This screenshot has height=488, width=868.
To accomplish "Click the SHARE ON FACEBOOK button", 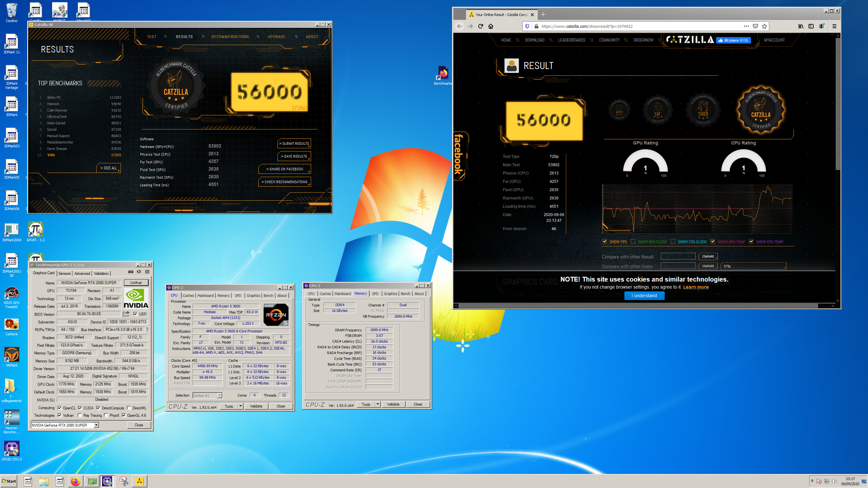I will coord(285,169).
